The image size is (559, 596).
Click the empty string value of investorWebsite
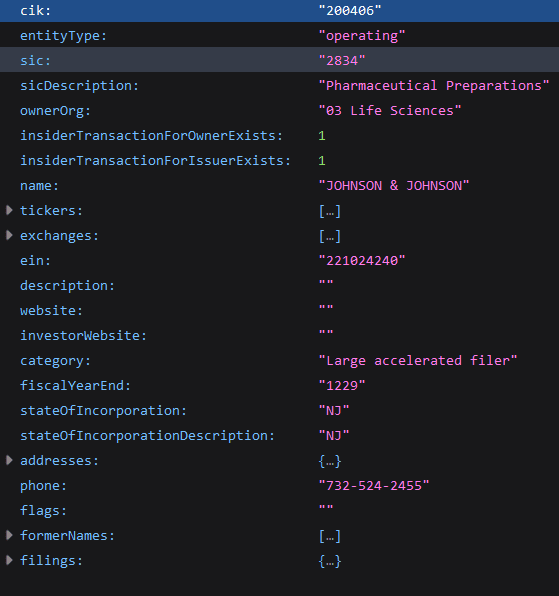[326, 333]
